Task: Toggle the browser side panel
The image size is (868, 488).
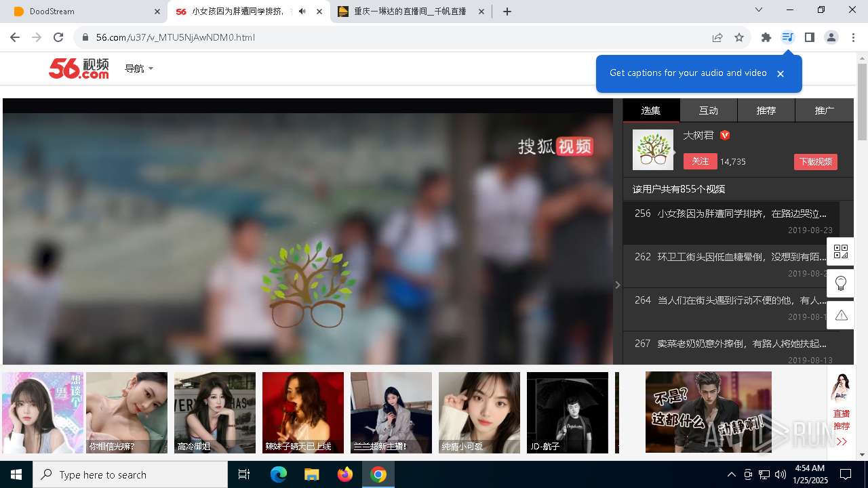Action: (809, 37)
